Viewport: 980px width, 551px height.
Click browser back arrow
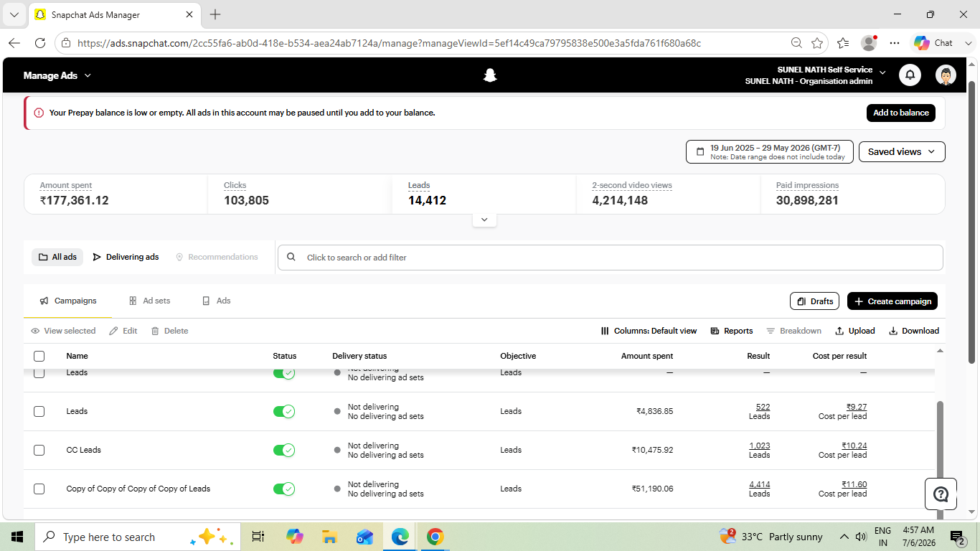14,43
